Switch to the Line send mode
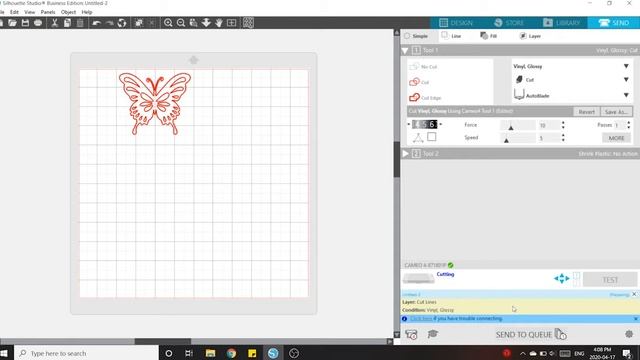Screen dimensions: 640x360 pos(451,36)
